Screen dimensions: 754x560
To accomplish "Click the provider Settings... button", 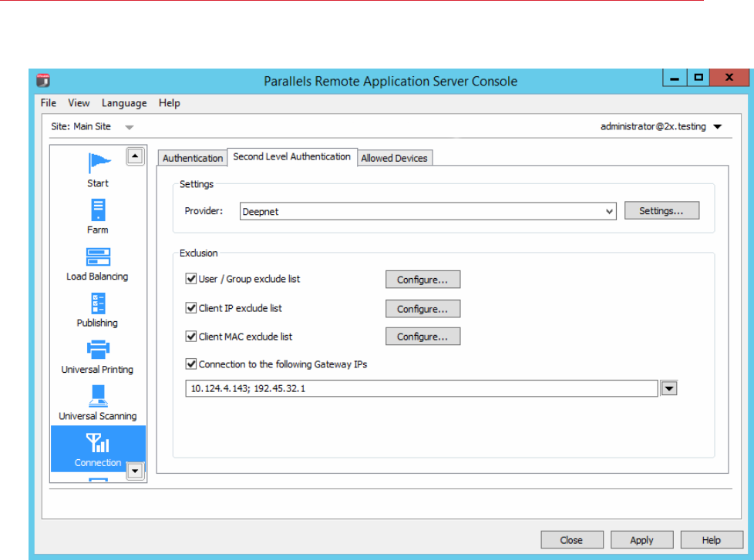I will pos(661,211).
